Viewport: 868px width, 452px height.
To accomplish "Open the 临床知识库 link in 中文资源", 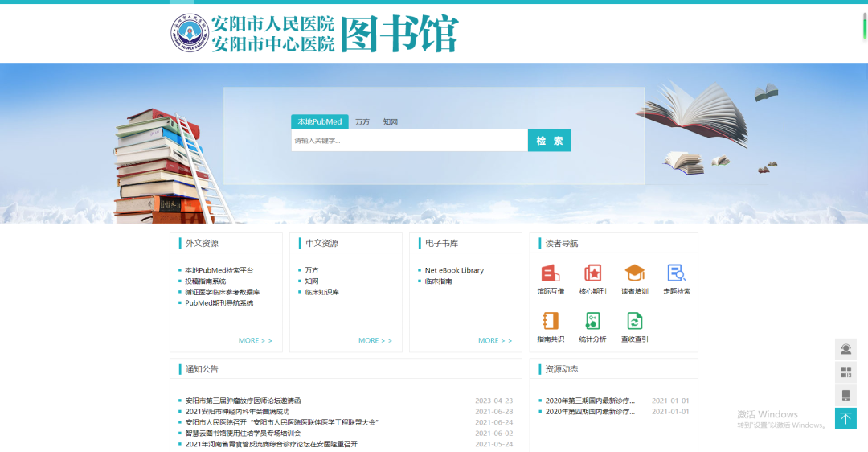I will coord(321,293).
